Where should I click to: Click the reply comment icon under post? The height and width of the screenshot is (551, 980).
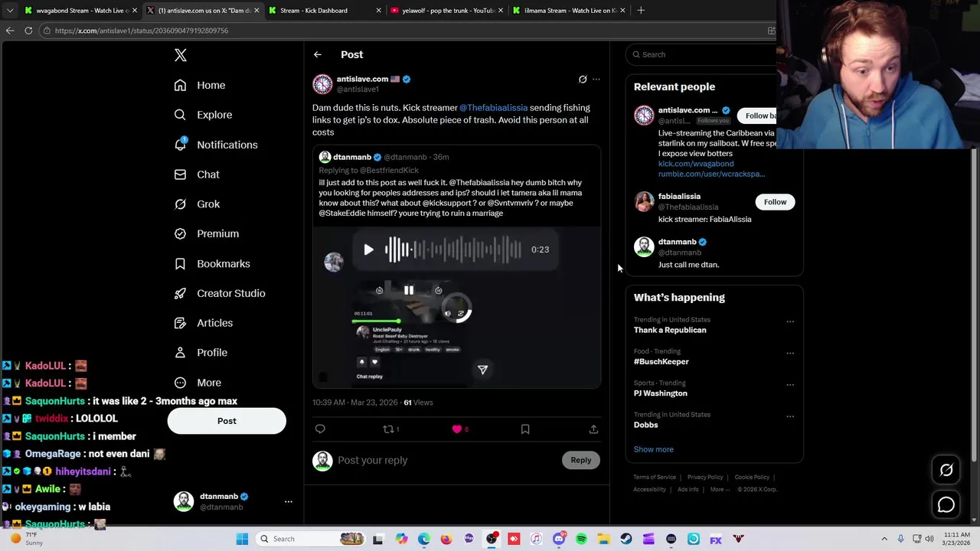tap(320, 429)
